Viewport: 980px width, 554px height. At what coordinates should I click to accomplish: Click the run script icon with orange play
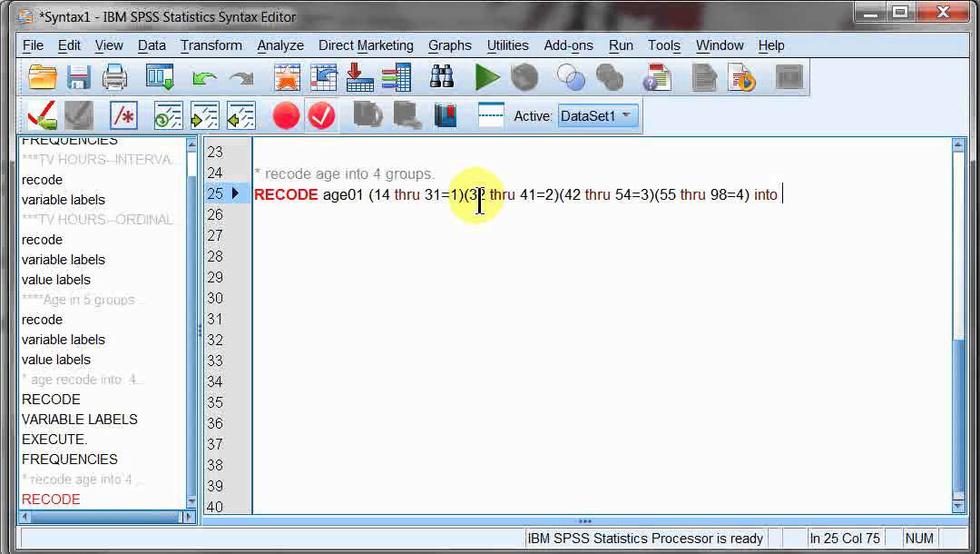click(x=742, y=77)
